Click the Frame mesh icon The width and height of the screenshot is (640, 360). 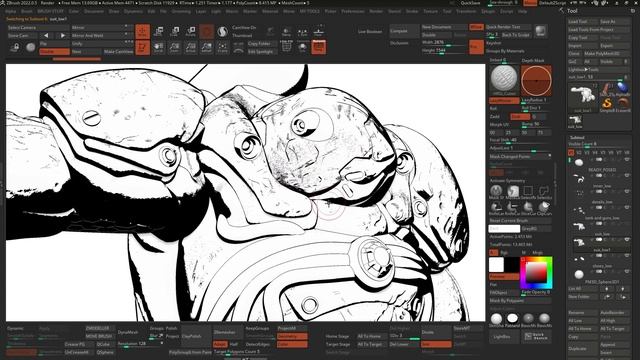coord(222,47)
